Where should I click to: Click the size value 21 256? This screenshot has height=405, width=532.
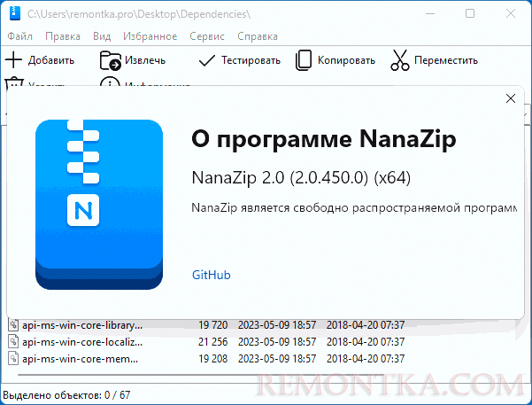coord(212,342)
